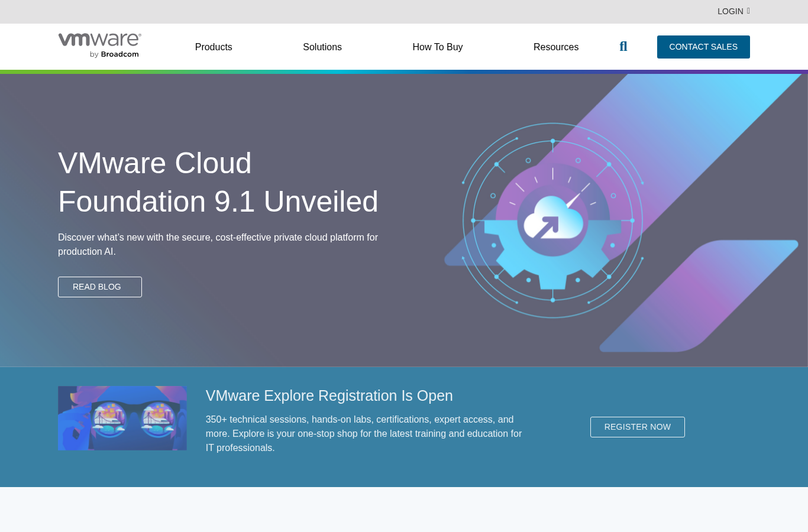808x532 pixels.
Task: Click the CONTACT SALES button
Action: pos(703,47)
